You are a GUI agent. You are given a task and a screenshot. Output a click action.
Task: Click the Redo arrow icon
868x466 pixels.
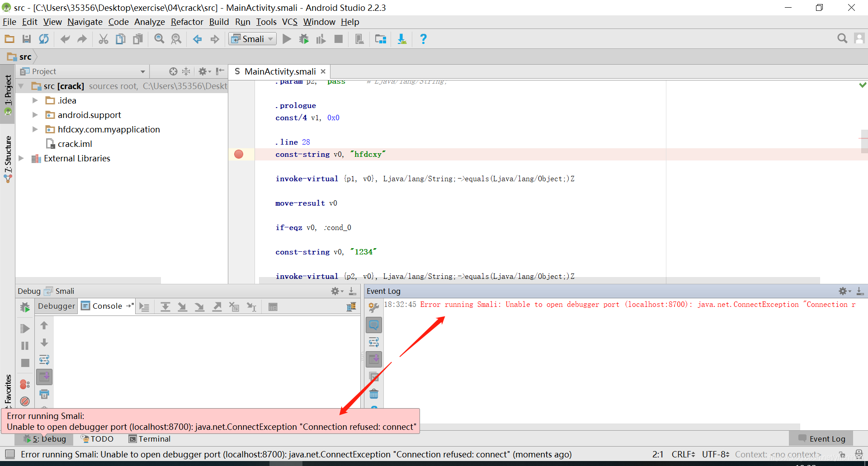[82, 39]
